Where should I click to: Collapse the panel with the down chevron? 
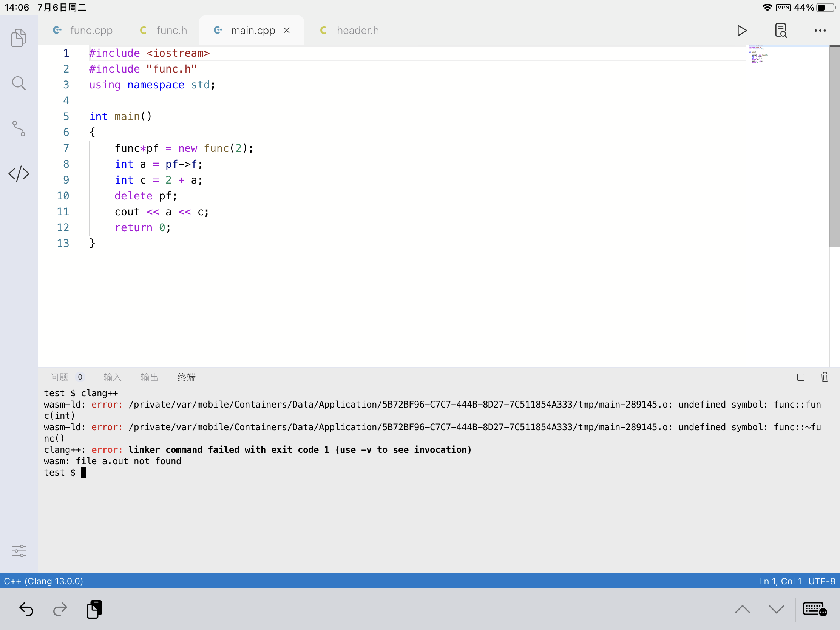tap(776, 609)
